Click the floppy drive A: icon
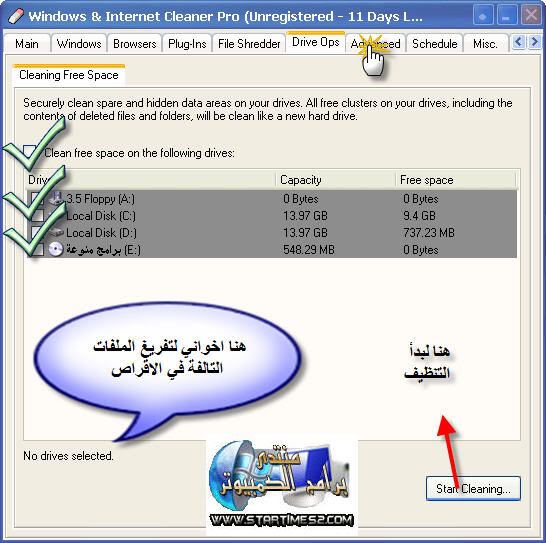Screen dimensions: 546x543 [56, 198]
